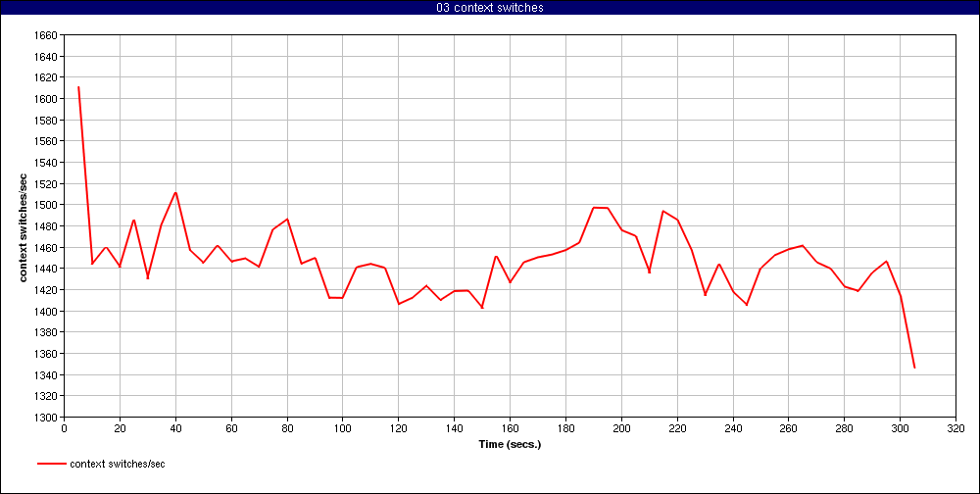
Task: Click x-axis tick value 220
Action: [677, 428]
